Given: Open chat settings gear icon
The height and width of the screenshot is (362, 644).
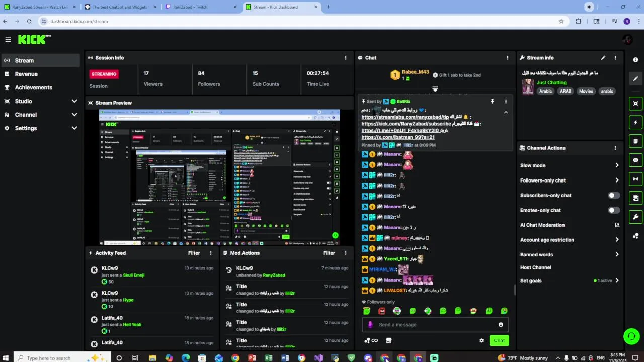Looking at the screenshot, I should coord(481,340).
